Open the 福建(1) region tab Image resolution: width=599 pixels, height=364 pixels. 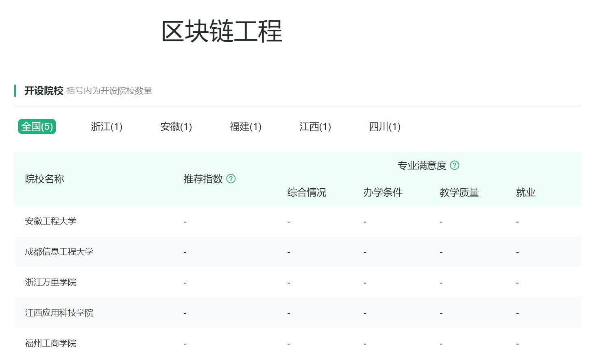click(x=246, y=126)
